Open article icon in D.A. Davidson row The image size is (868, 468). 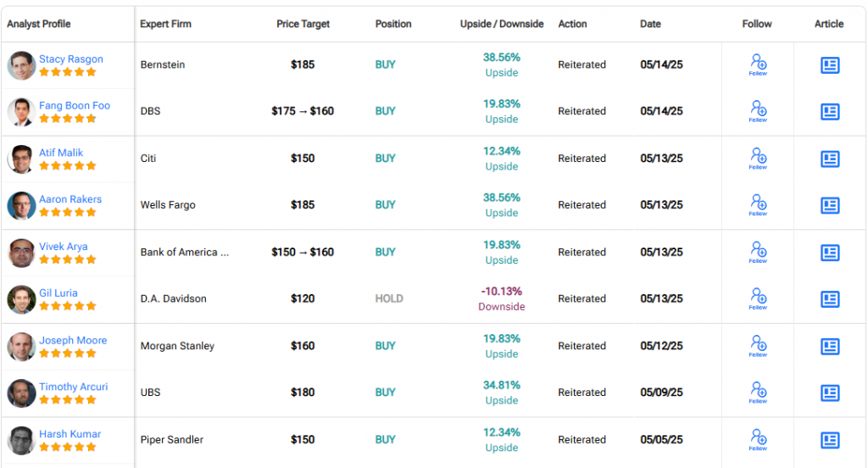click(x=830, y=299)
